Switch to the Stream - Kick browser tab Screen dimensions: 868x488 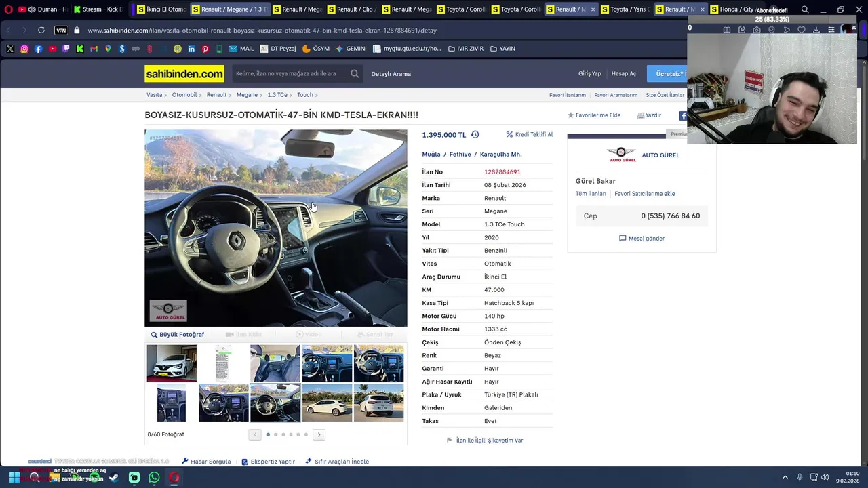coord(98,9)
